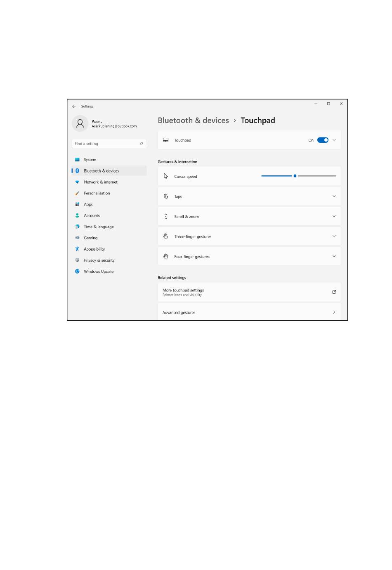392x570 pixels.
Task: Click the back arrow in Settings
Action: [x=74, y=106]
